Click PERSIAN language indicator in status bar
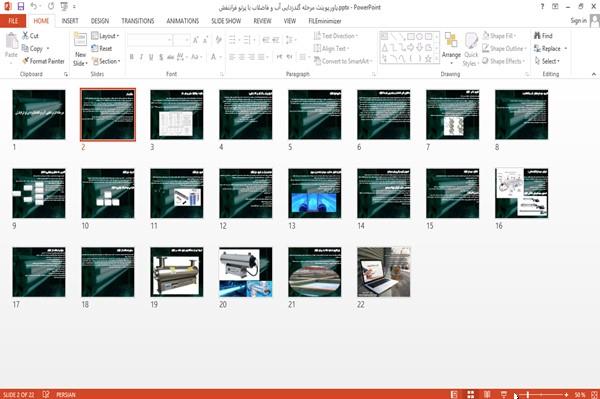This screenshot has width=600, height=399. [66, 394]
